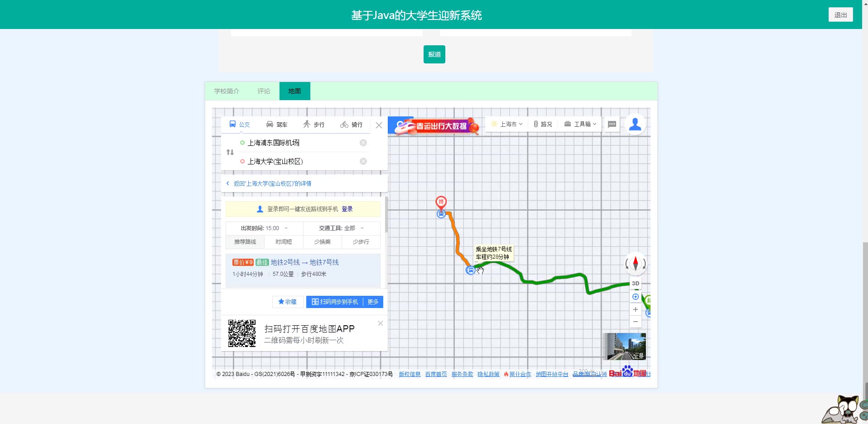This screenshot has width=868, height=424.
Task: Click the locate my position icon
Action: tap(636, 297)
